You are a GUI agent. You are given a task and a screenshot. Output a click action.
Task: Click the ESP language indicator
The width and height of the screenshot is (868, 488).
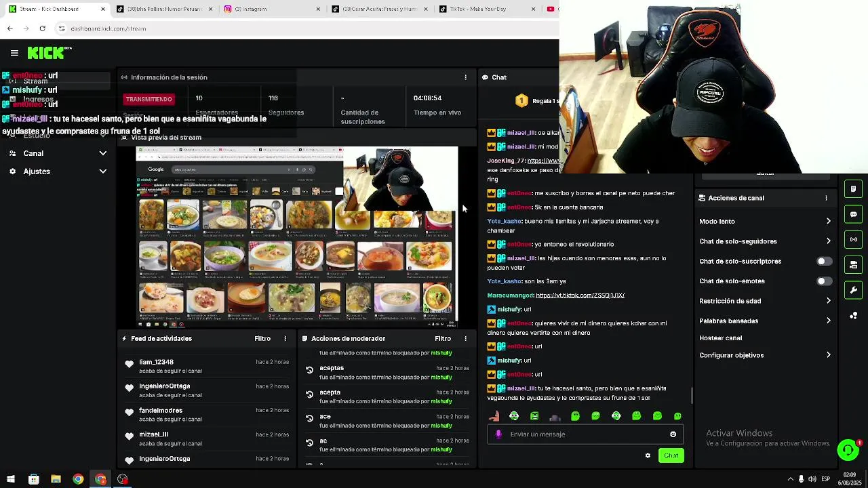coord(825,479)
